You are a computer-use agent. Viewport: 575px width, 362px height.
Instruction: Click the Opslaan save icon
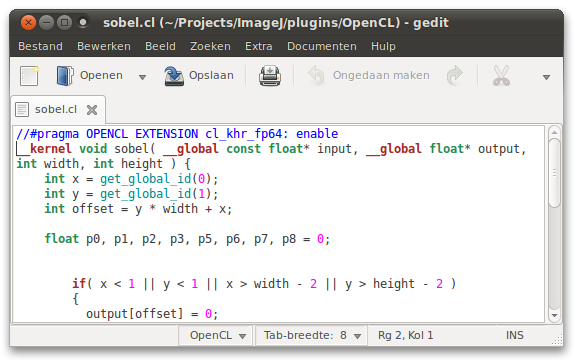coord(174,76)
